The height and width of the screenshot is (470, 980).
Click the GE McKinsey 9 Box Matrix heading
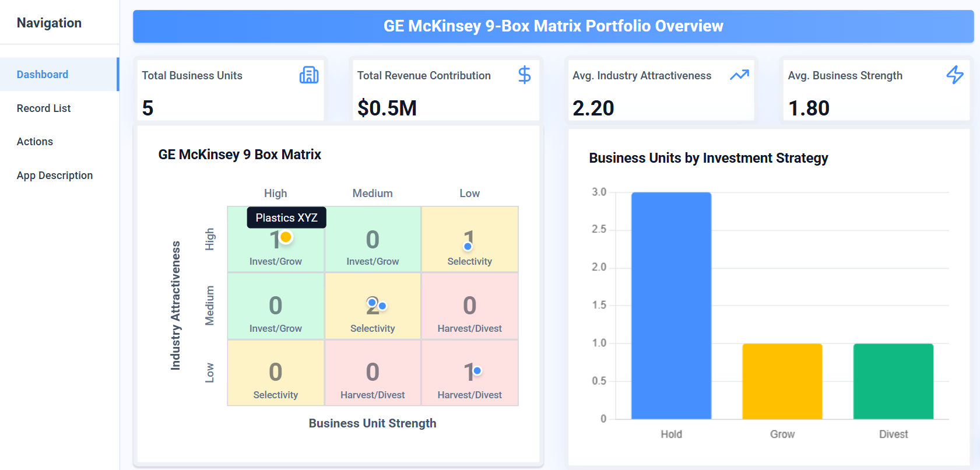tap(240, 155)
